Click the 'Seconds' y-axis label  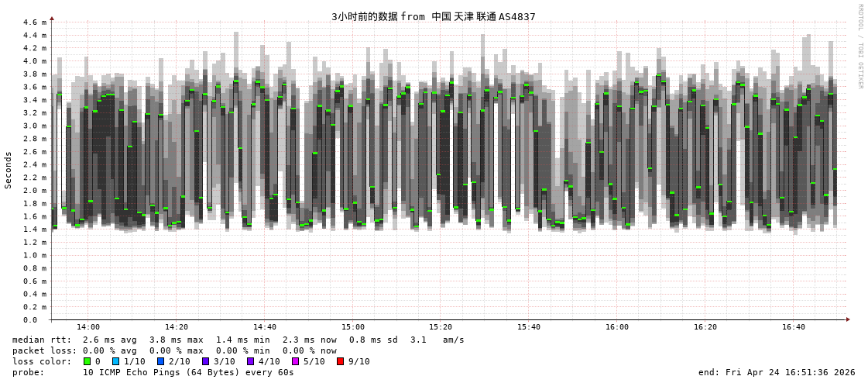9,170
